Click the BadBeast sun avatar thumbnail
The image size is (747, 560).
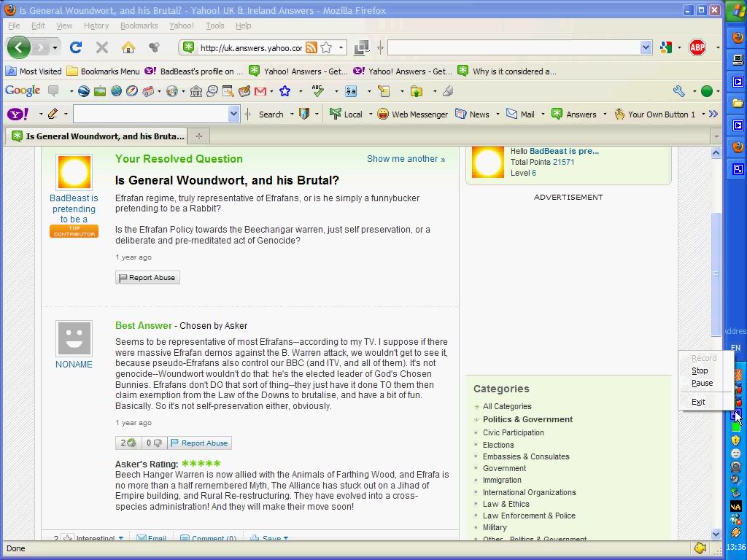[74, 172]
